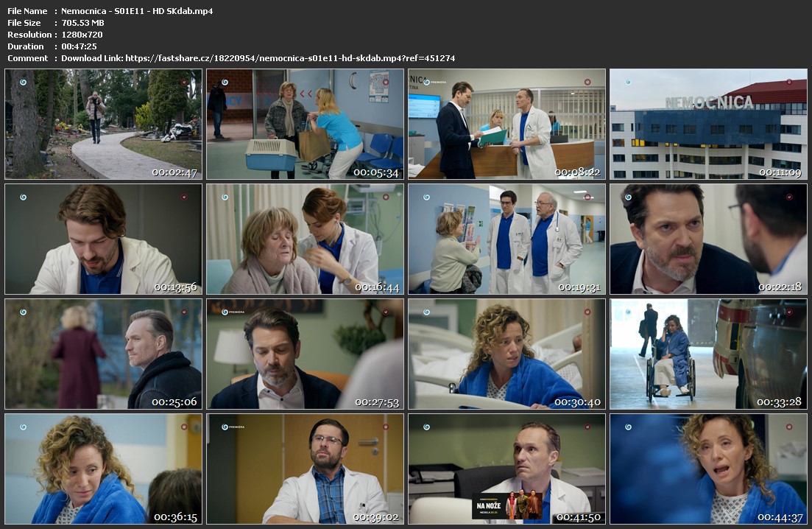Click the fastshare.cz download link
This screenshot has width=812, height=529.
pyautogui.click(x=290, y=58)
